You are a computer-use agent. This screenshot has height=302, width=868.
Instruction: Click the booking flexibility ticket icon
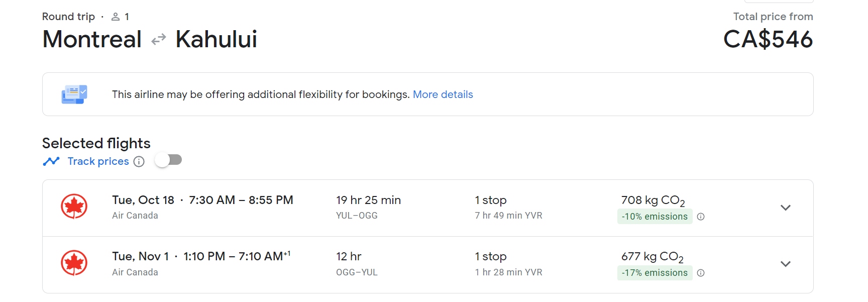tap(74, 94)
